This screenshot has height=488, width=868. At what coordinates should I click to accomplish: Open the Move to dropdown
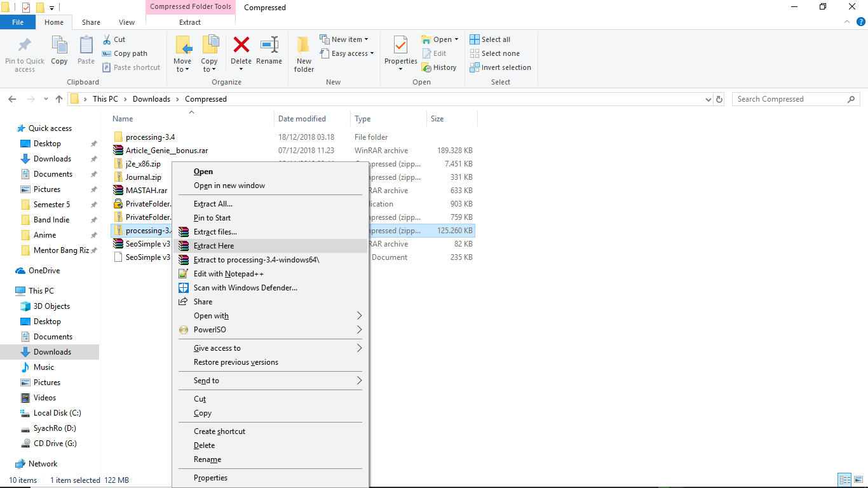click(182, 53)
